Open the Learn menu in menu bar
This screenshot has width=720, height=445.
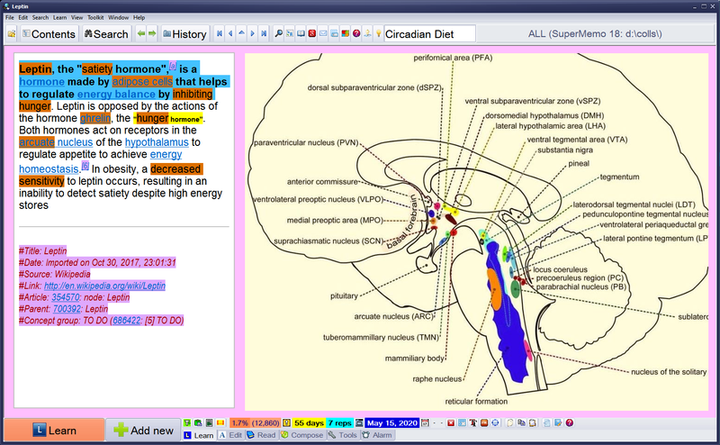pyautogui.click(x=60, y=18)
